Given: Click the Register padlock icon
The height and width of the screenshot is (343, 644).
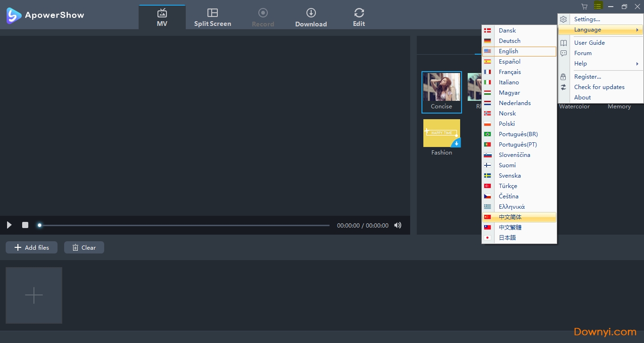Looking at the screenshot, I should pos(563,76).
